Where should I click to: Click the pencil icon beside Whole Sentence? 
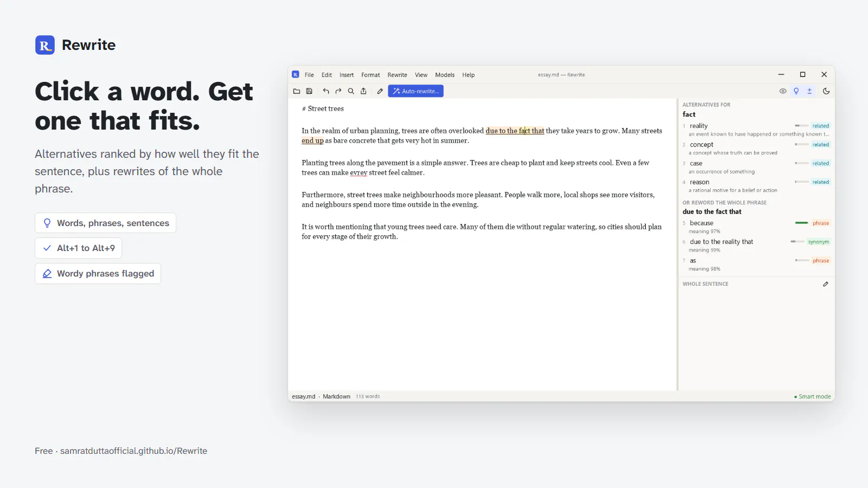(826, 284)
